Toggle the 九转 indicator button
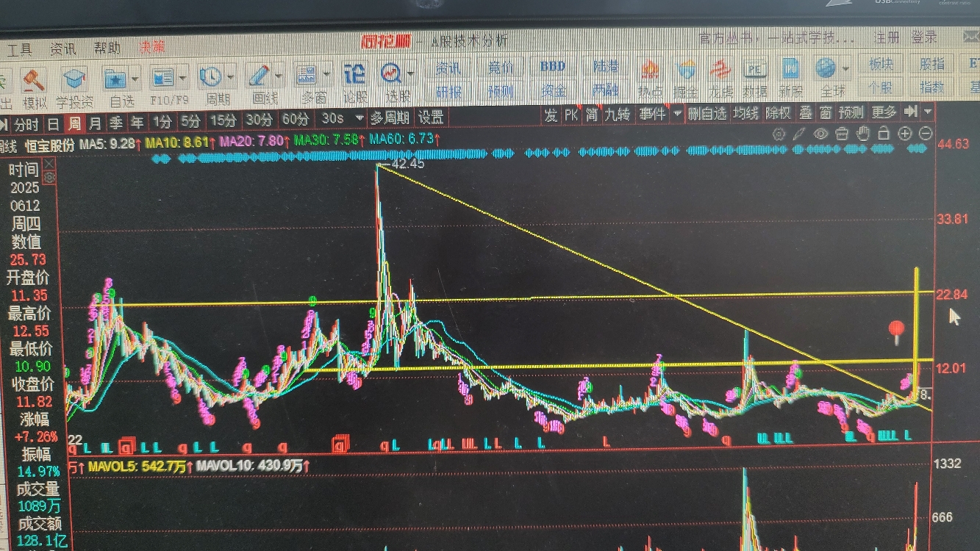980x551 pixels. pyautogui.click(x=618, y=115)
